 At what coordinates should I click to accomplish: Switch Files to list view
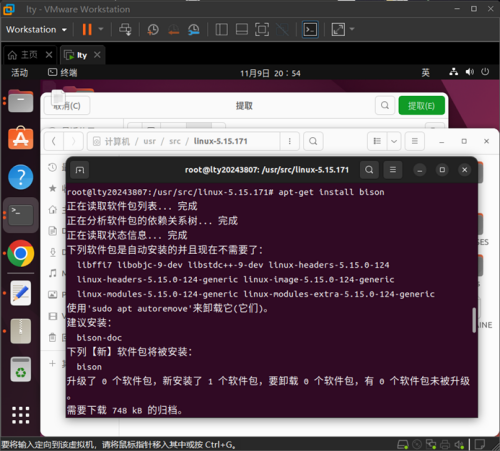click(x=377, y=141)
